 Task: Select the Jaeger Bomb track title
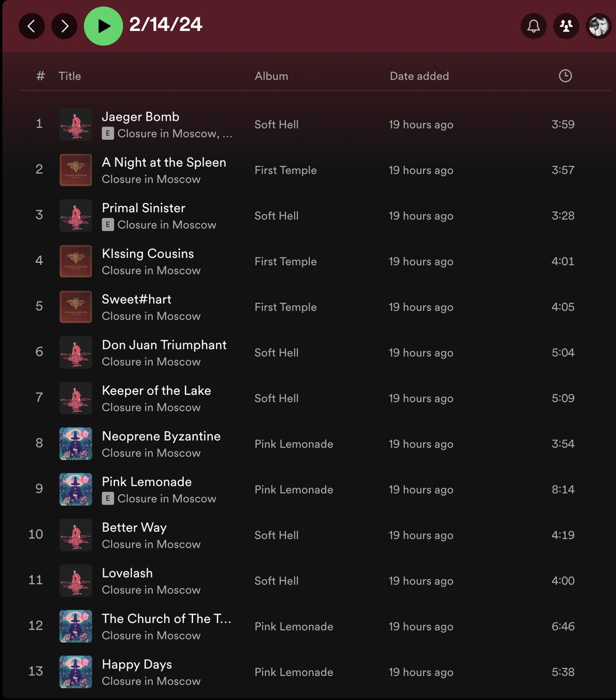(x=141, y=117)
